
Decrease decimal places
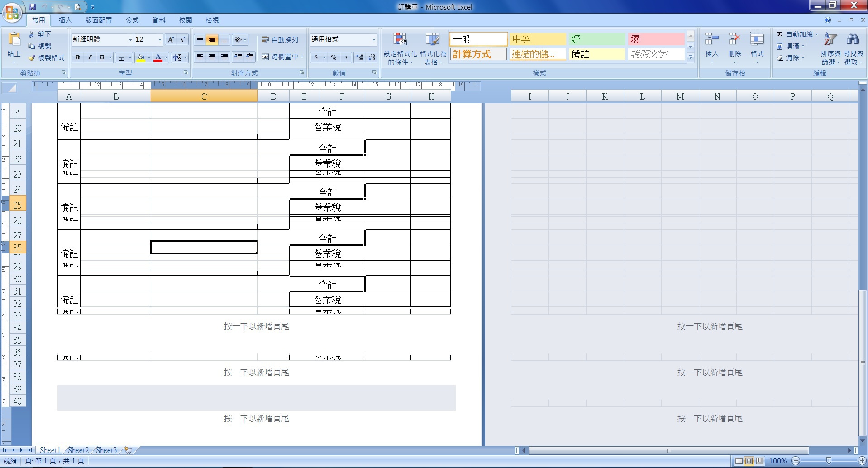pos(372,57)
